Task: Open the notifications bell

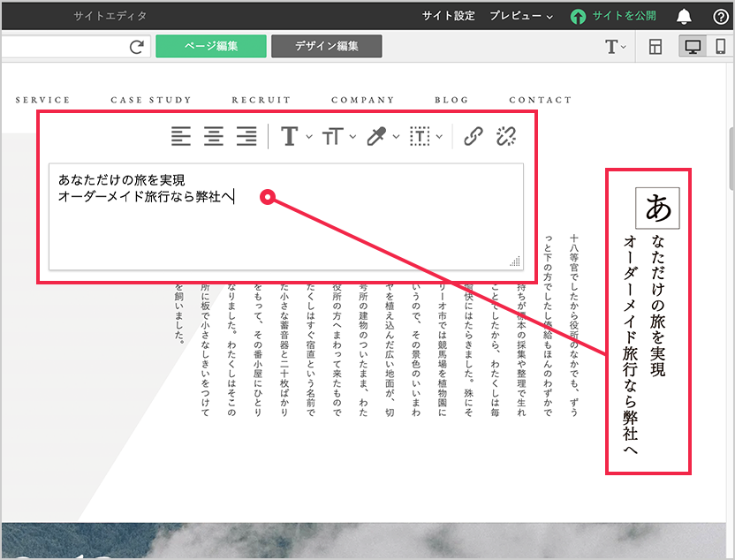Action: click(x=684, y=16)
